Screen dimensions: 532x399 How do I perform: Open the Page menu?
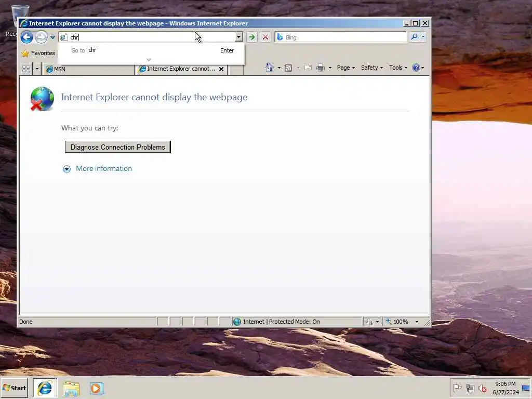tap(345, 68)
